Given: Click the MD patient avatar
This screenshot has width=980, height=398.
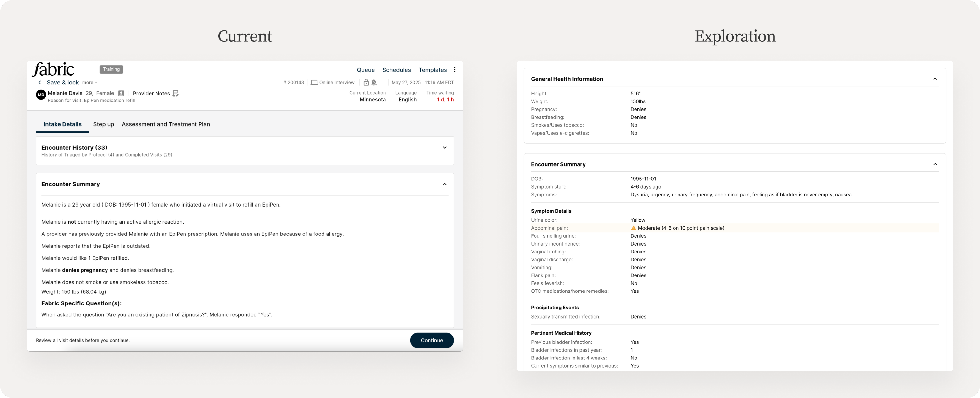Looking at the screenshot, I should click(41, 95).
